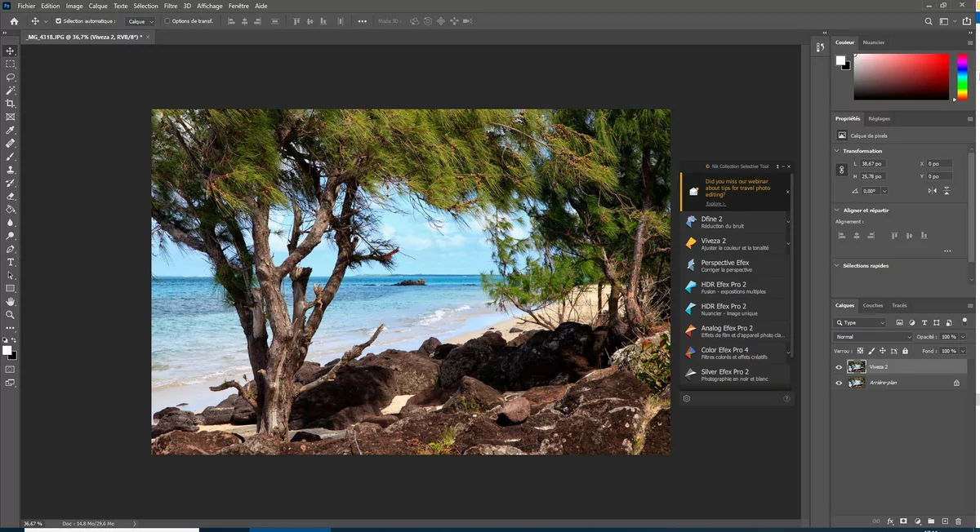The height and width of the screenshot is (532, 980).
Task: Open the Fichier menu
Action: pyautogui.click(x=26, y=6)
